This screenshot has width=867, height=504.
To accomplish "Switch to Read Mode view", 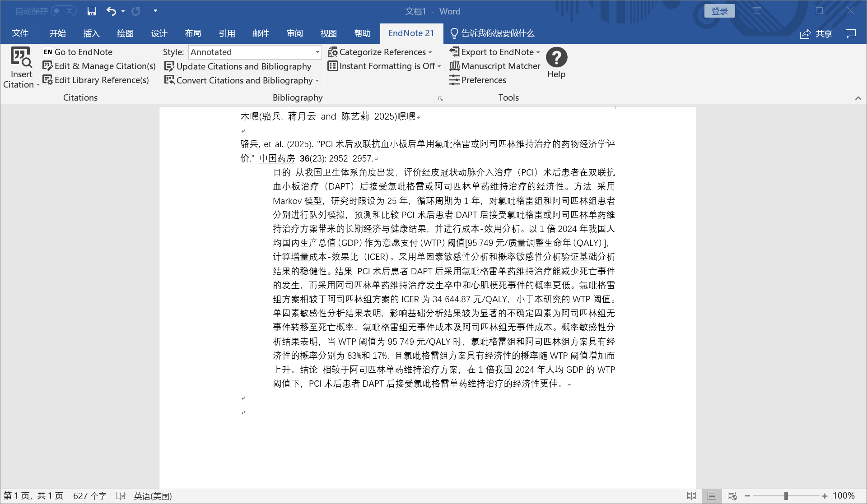I will pyautogui.click(x=691, y=496).
